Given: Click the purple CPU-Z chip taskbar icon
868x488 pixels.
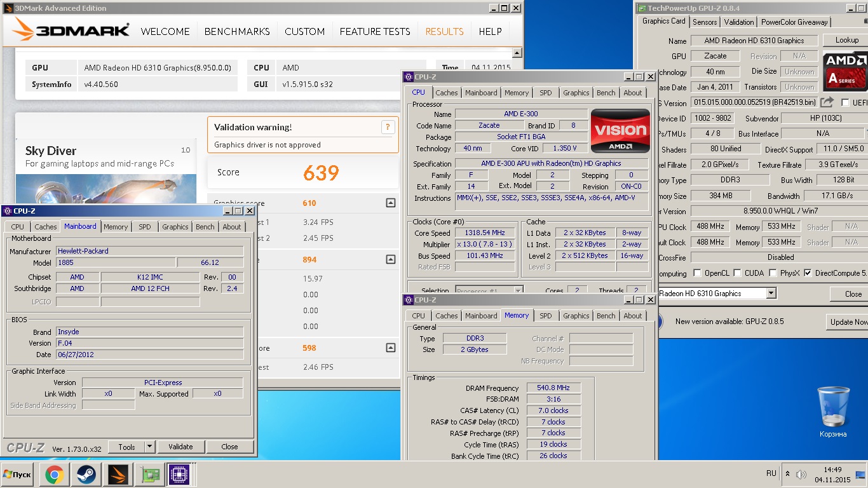Looking at the screenshot, I should click(179, 475).
